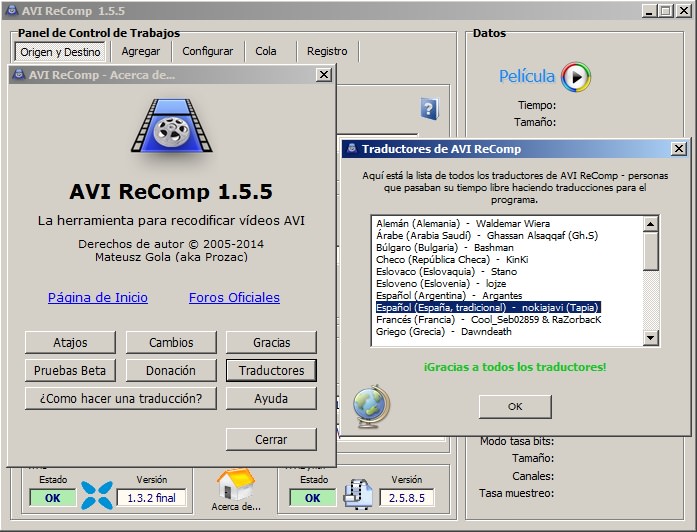
Task: Close the Acerca de dialog with X
Action: coord(324,74)
